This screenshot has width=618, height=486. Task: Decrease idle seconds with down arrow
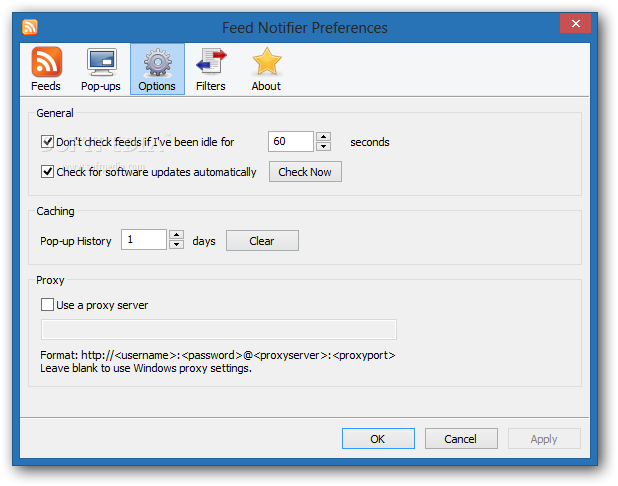pos(323,146)
